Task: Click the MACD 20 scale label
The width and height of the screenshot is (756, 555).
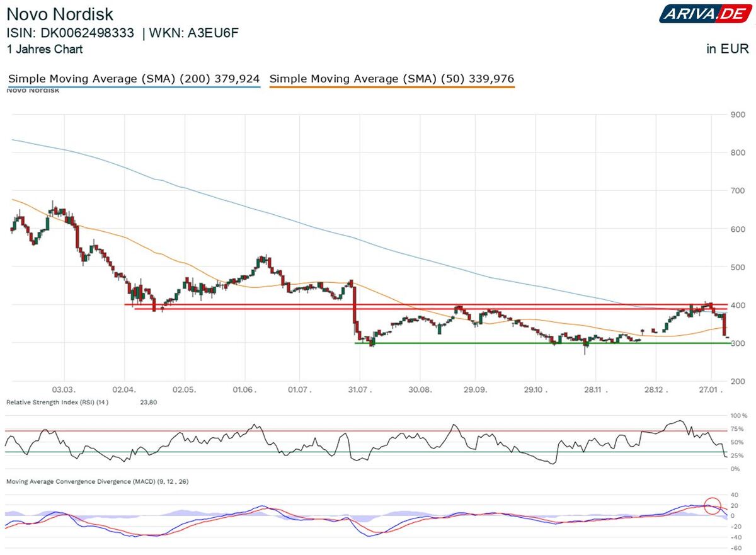Action: pyautogui.click(x=734, y=505)
